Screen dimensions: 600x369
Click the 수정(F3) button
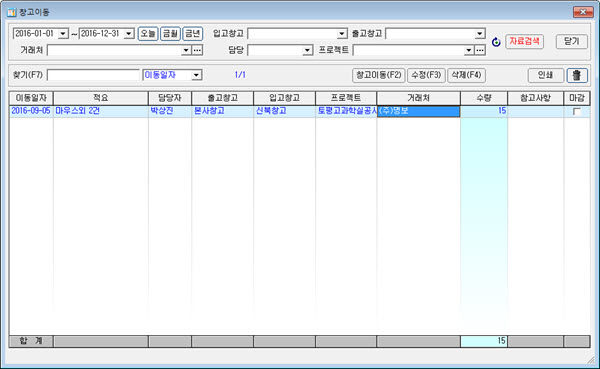click(x=426, y=75)
